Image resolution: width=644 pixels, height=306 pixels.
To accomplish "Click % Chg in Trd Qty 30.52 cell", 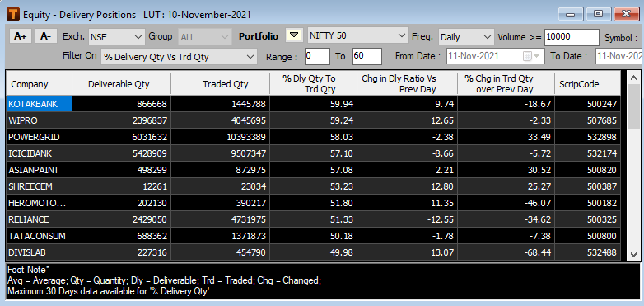I will pos(506,170).
